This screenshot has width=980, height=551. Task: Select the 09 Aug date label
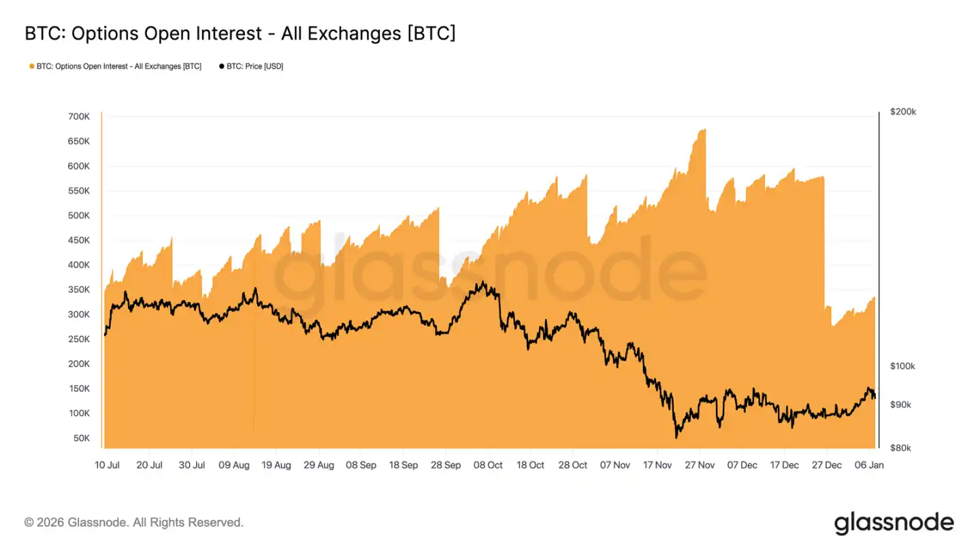pyautogui.click(x=234, y=465)
